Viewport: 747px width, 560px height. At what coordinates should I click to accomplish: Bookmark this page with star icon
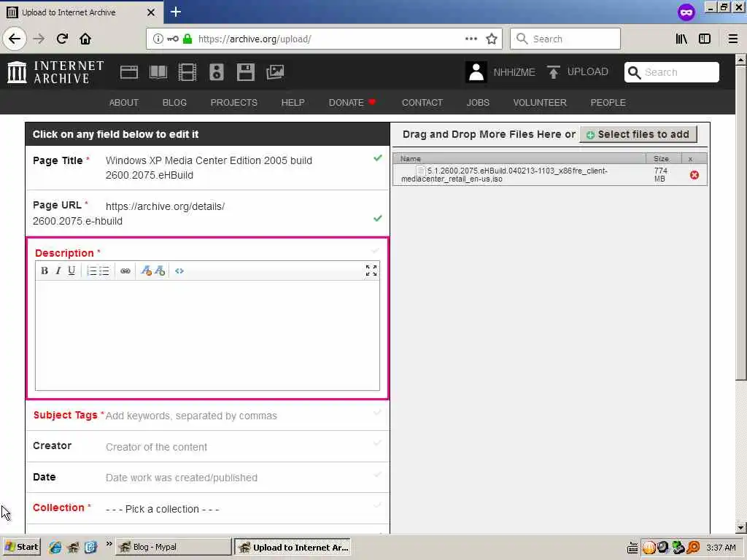point(492,39)
